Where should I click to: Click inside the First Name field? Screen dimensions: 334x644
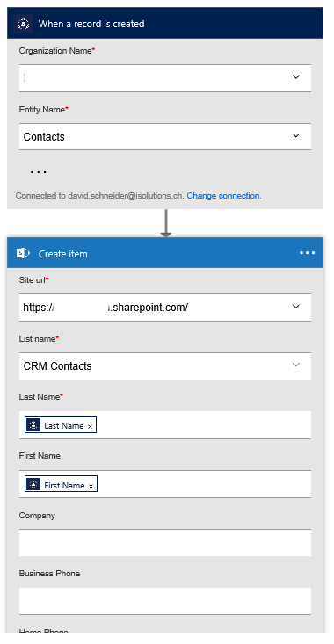tap(165, 484)
